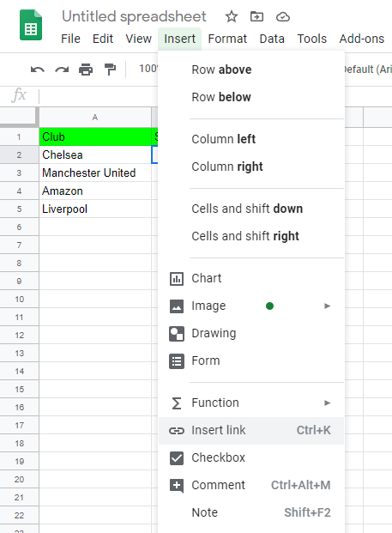Expand the Image submenu arrow
The width and height of the screenshot is (392, 533).
tap(327, 306)
